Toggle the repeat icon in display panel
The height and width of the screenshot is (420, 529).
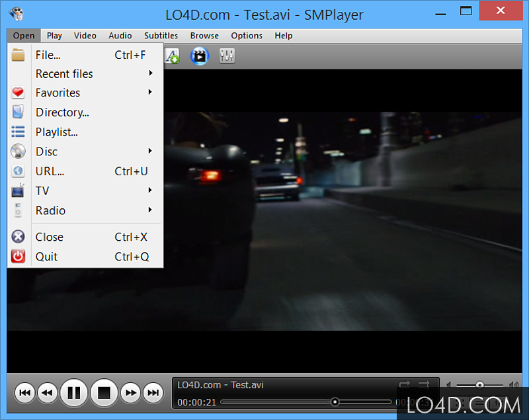point(403,384)
